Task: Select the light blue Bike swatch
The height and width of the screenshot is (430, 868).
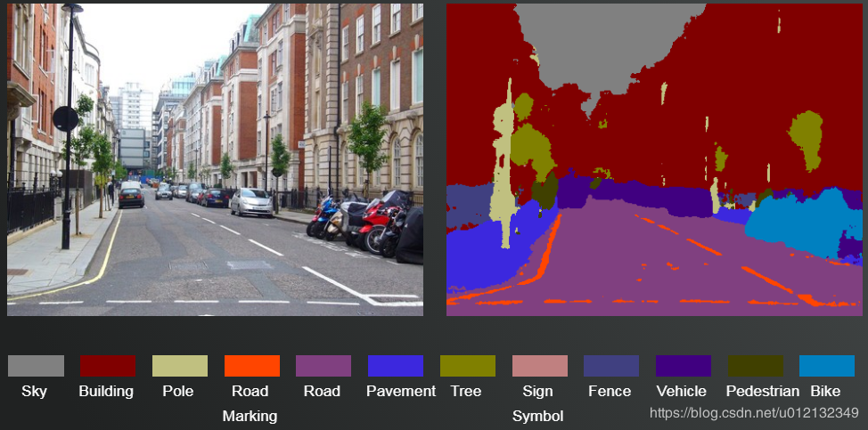Action: [827, 366]
